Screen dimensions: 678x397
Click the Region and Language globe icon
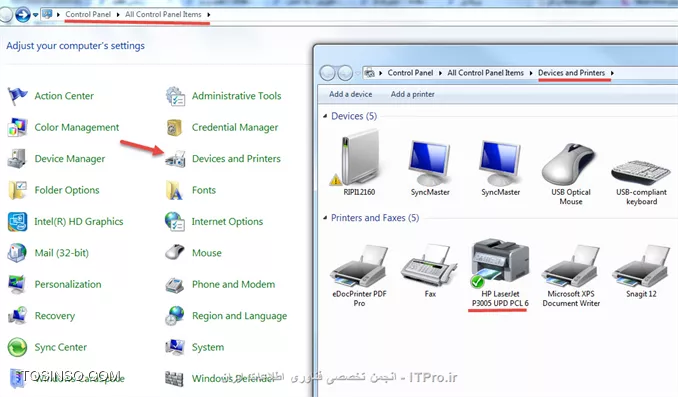pos(175,316)
